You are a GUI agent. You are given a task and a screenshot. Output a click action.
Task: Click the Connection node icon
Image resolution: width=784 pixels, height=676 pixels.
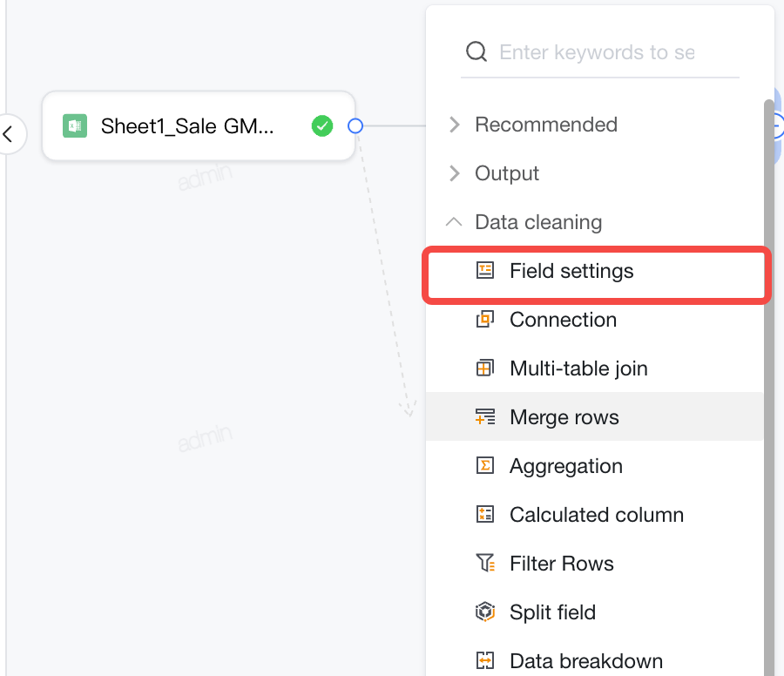point(484,319)
